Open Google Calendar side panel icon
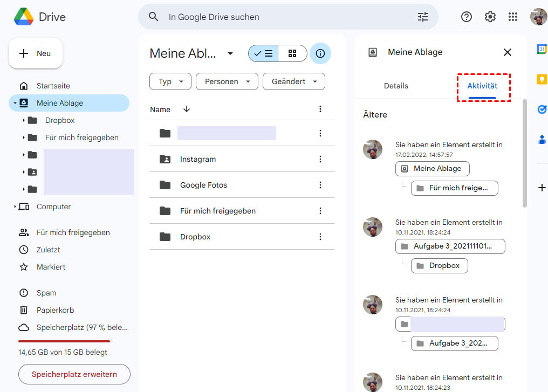Viewport: 548px width, 392px height. coord(542,49)
